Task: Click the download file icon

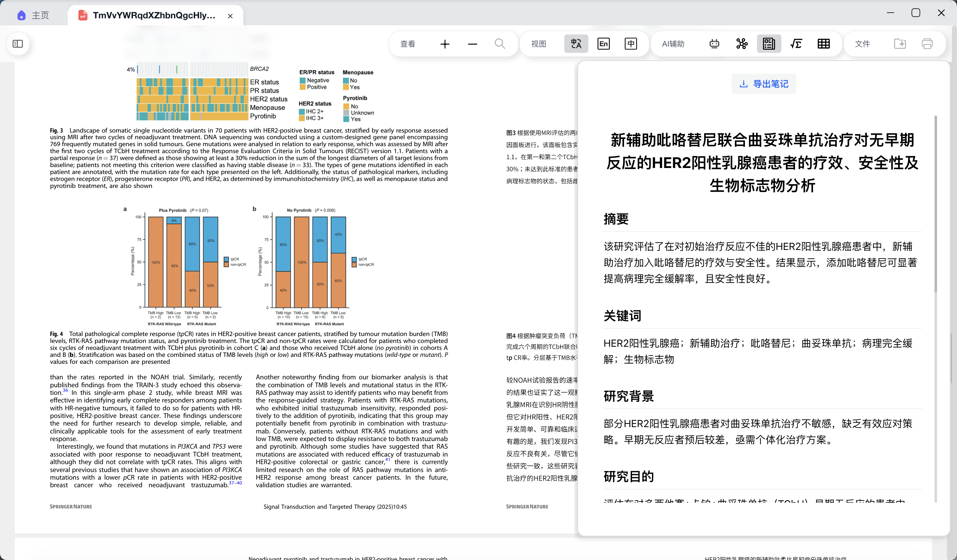Action: click(900, 44)
